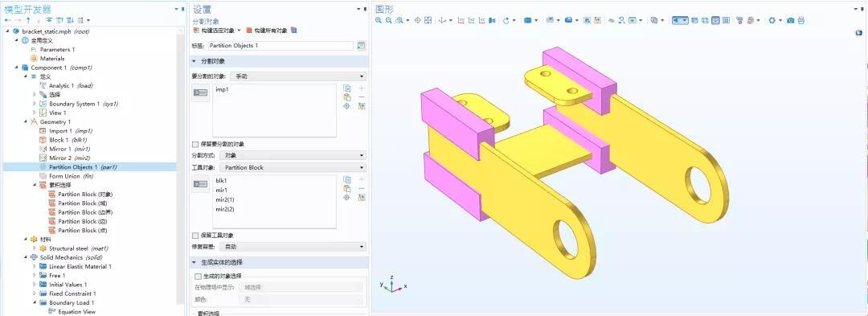Click 构建选定对象 build selected button
Viewport: 868px width, 316px height.
coord(215,31)
